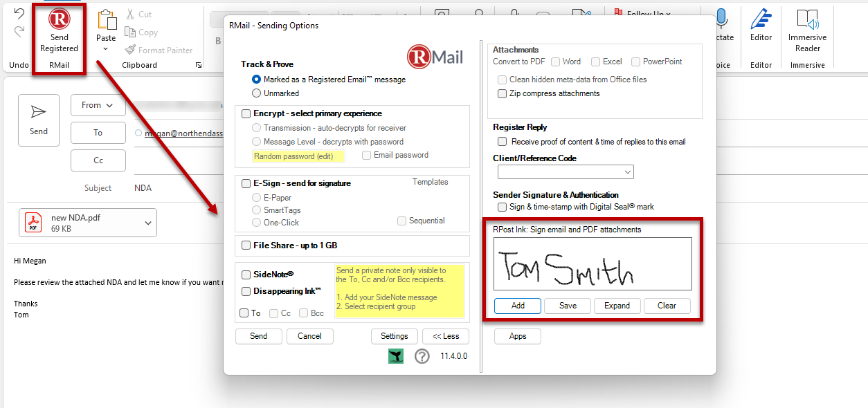This screenshot has width=868, height=408.
Task: Click the Apps button
Action: click(x=518, y=336)
